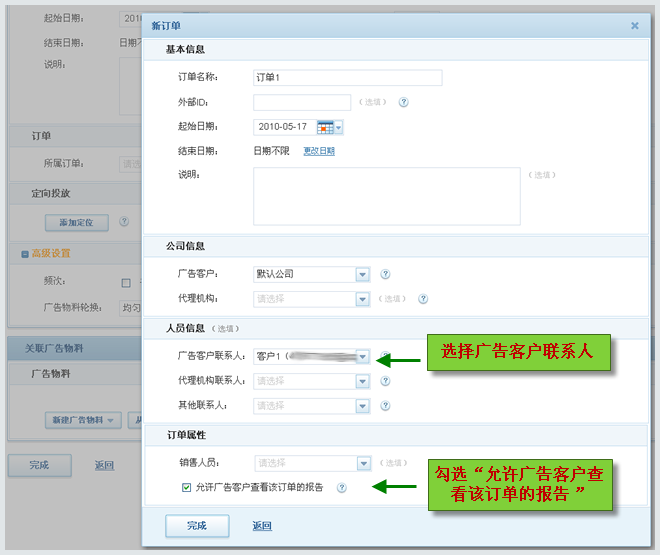
Task: Click 返回 link in background page
Action: [x=104, y=465]
